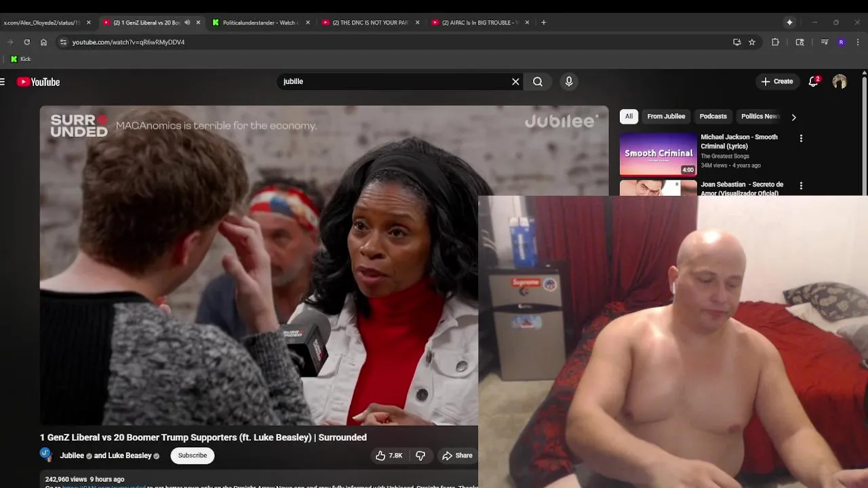Select the Politics News filter chip
The width and height of the screenshot is (868, 488).
(759, 117)
